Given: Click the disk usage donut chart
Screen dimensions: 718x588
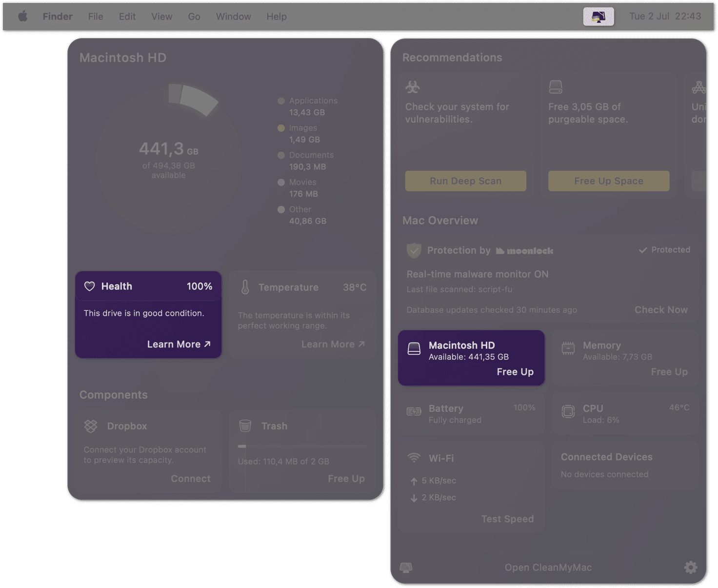Looking at the screenshot, I should [x=169, y=159].
